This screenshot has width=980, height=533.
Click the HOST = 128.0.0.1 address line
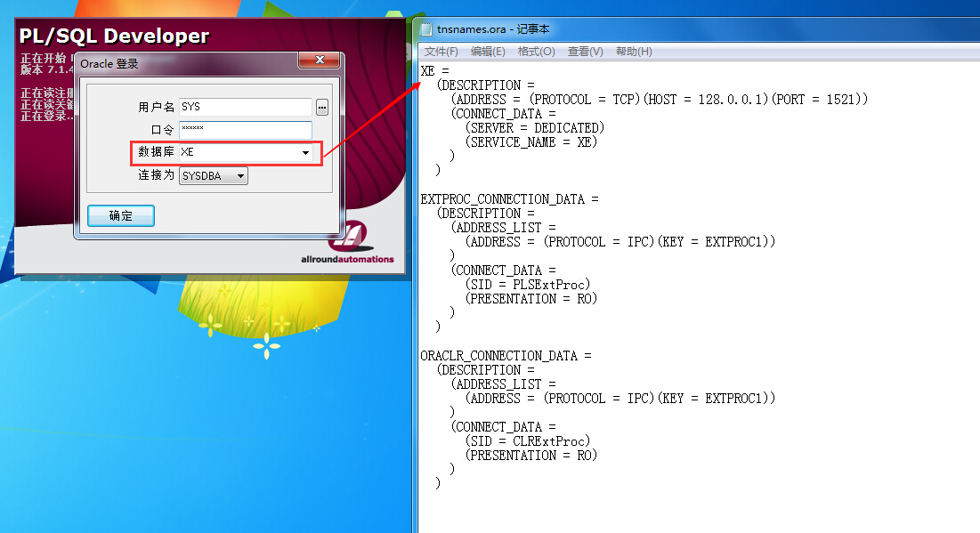(660, 100)
